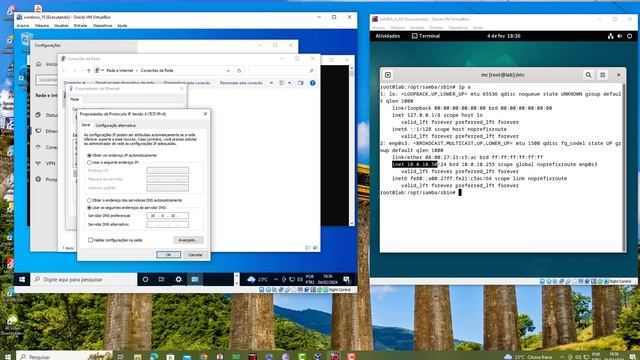The image size is (640, 360).
Task: Click the VPN icon in Configurações sidebar
Action: (39, 163)
